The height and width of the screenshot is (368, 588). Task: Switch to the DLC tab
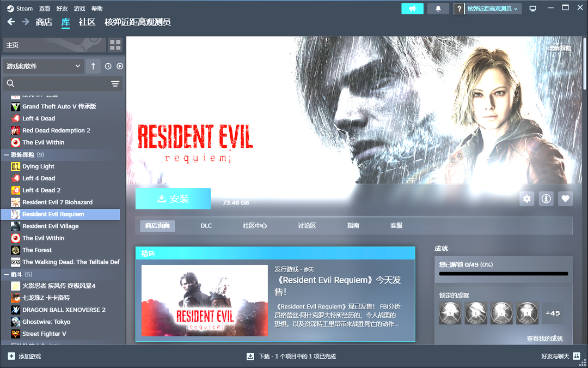[206, 226]
